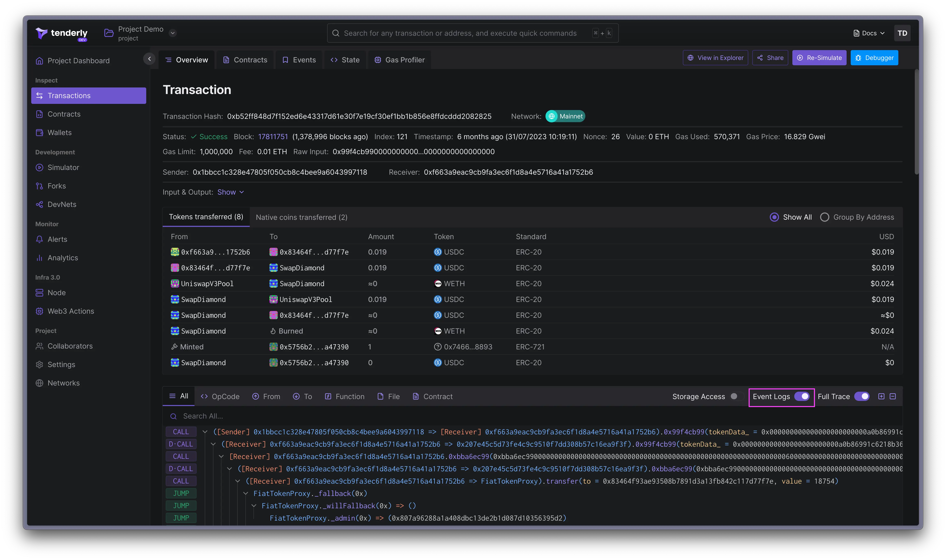Click the Alerts bell icon
This screenshot has width=946, height=560.
click(x=39, y=239)
